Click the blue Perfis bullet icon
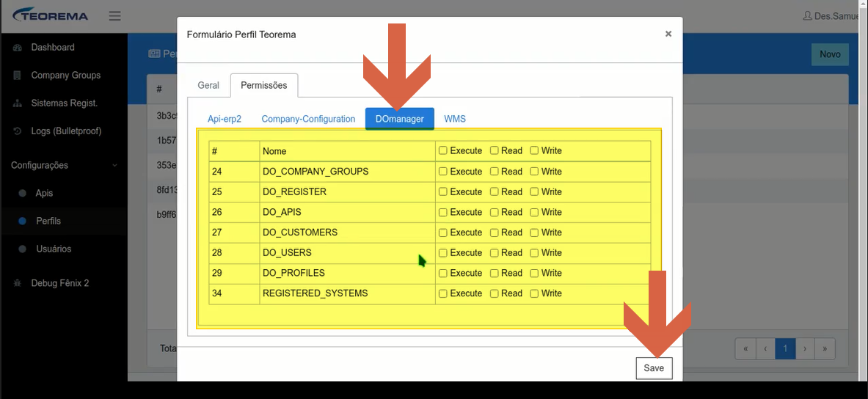 pos(22,221)
